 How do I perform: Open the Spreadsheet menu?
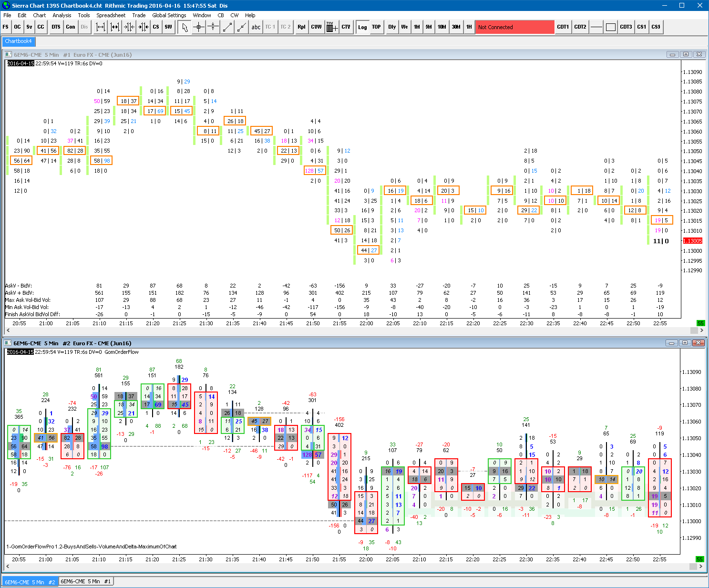click(x=111, y=15)
